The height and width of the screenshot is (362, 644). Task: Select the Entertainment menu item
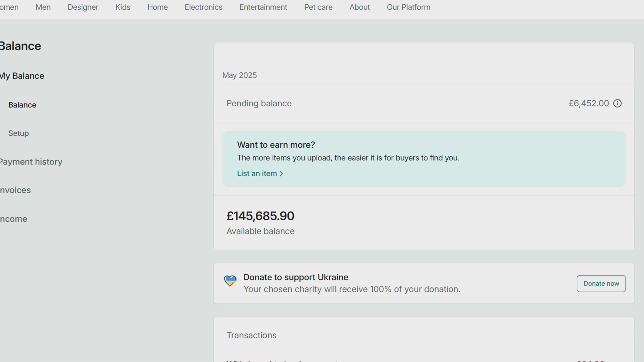[263, 7]
